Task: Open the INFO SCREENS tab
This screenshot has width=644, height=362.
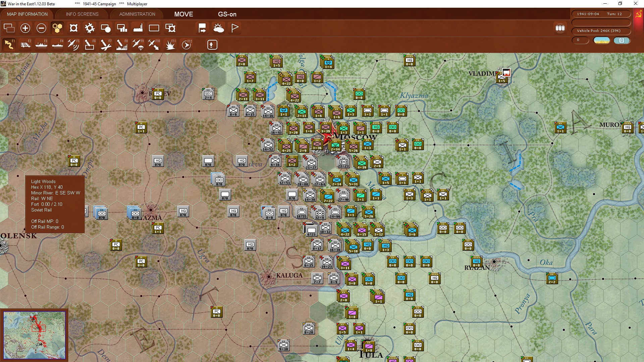Action: tap(82, 14)
